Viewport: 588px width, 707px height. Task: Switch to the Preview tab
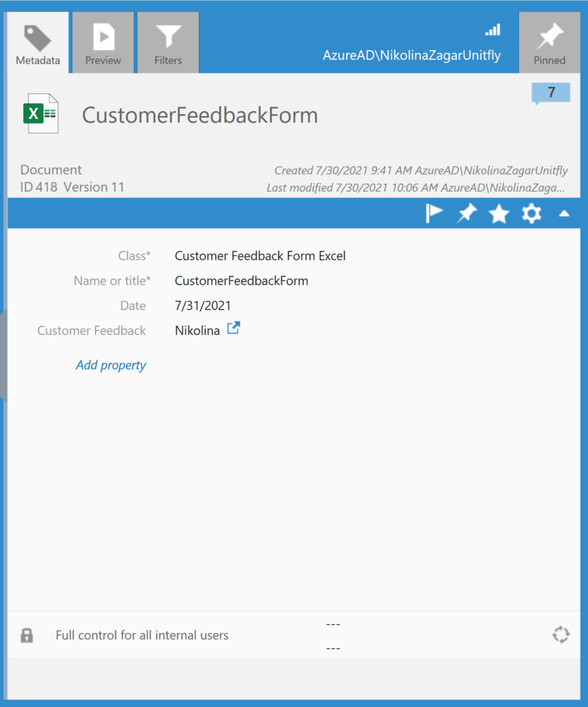coord(103,42)
